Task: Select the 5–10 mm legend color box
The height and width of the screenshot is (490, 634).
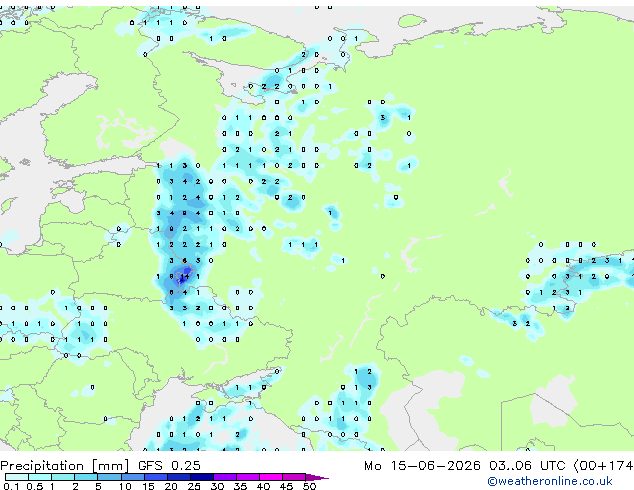Action: [109, 477]
